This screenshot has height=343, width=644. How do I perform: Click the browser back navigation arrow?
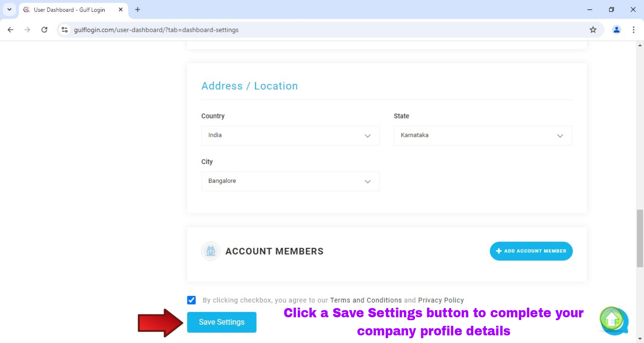tap(10, 30)
